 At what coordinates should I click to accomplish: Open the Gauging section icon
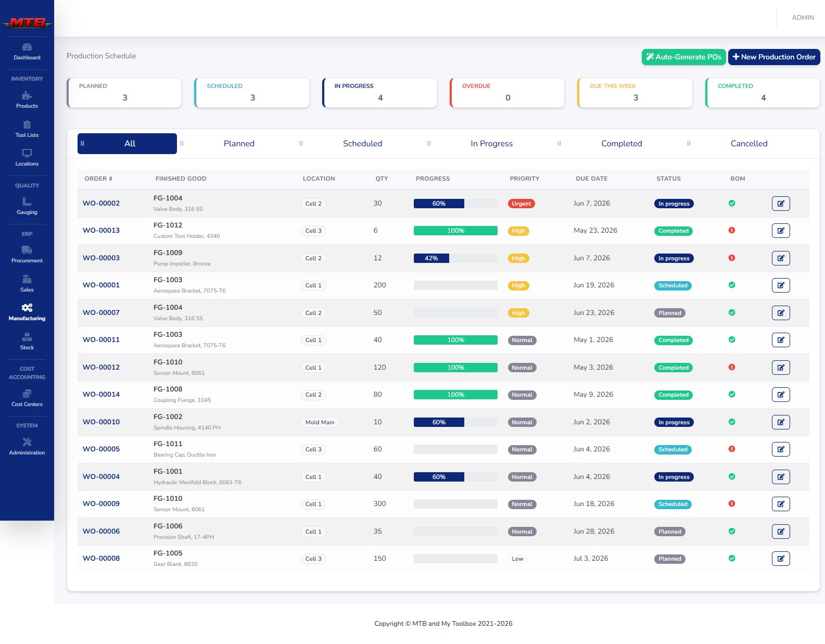click(27, 201)
